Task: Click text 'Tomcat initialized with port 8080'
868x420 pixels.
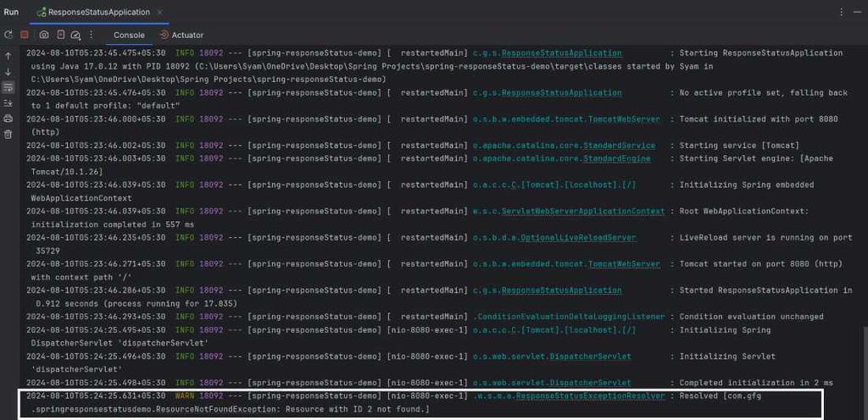Action: click(x=759, y=119)
